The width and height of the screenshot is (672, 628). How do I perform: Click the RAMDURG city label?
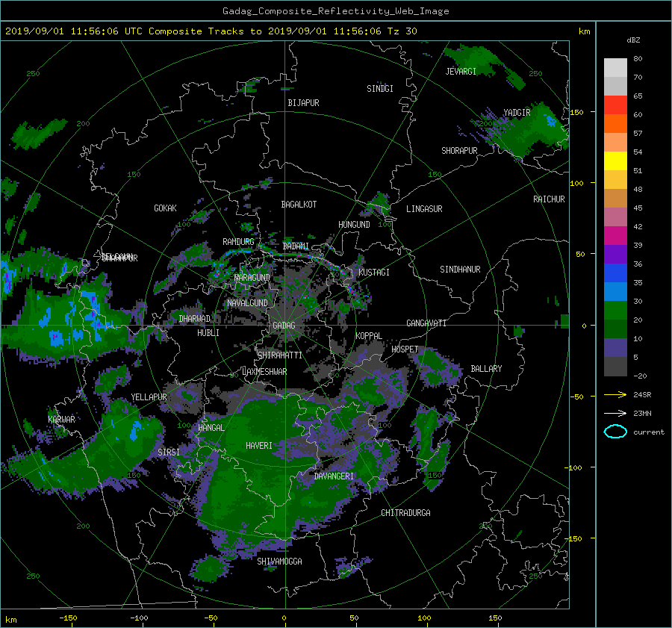click(238, 242)
